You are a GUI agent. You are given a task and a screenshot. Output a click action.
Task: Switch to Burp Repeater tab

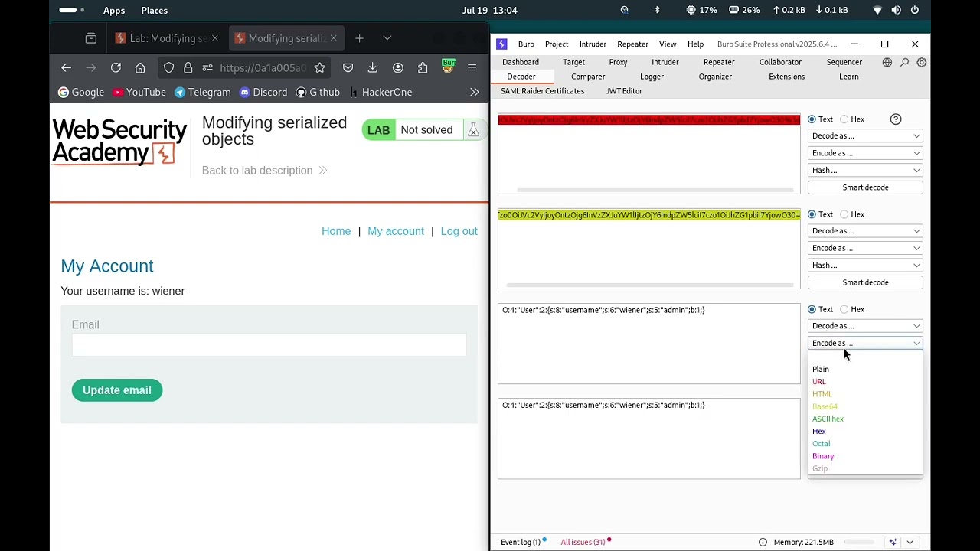pos(719,62)
